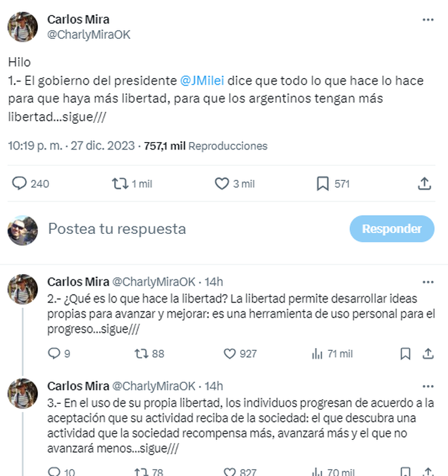This screenshot has height=476, width=448.
Task: Retweet the main thread post
Action: point(120,184)
